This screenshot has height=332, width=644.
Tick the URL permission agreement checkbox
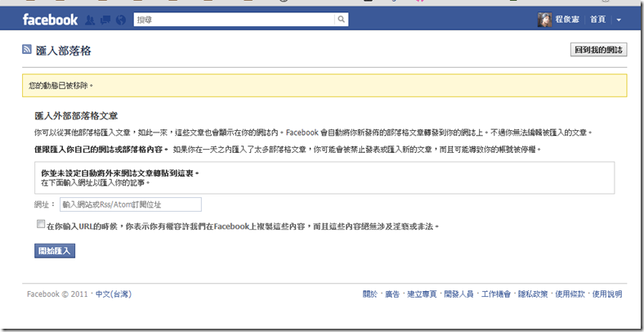tap(40, 224)
